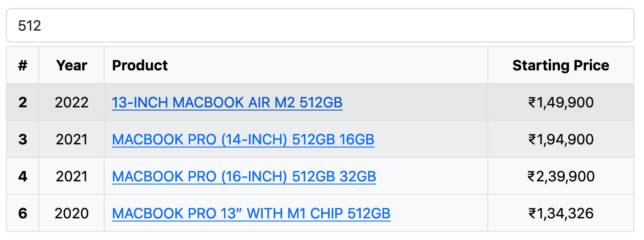Click the 2021 year in the 14-inch row
The width and height of the screenshot is (644, 240).
tap(72, 140)
